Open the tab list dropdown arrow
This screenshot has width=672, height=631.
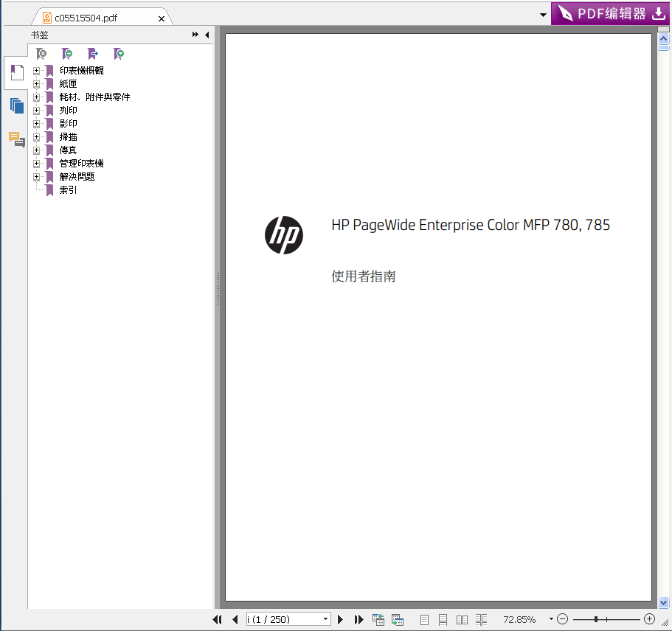coord(543,15)
